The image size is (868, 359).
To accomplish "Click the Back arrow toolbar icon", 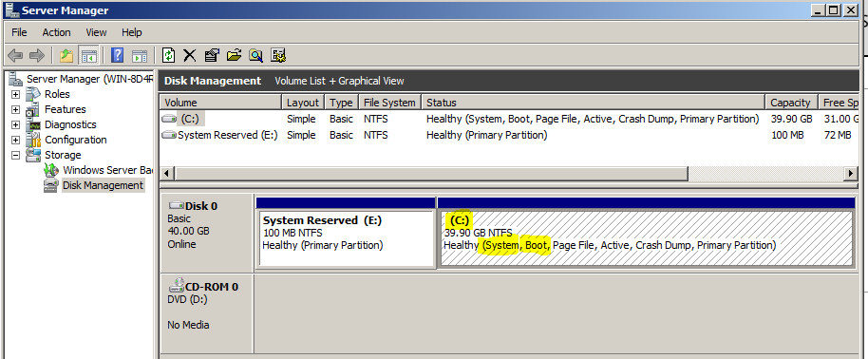I will 15,55.
